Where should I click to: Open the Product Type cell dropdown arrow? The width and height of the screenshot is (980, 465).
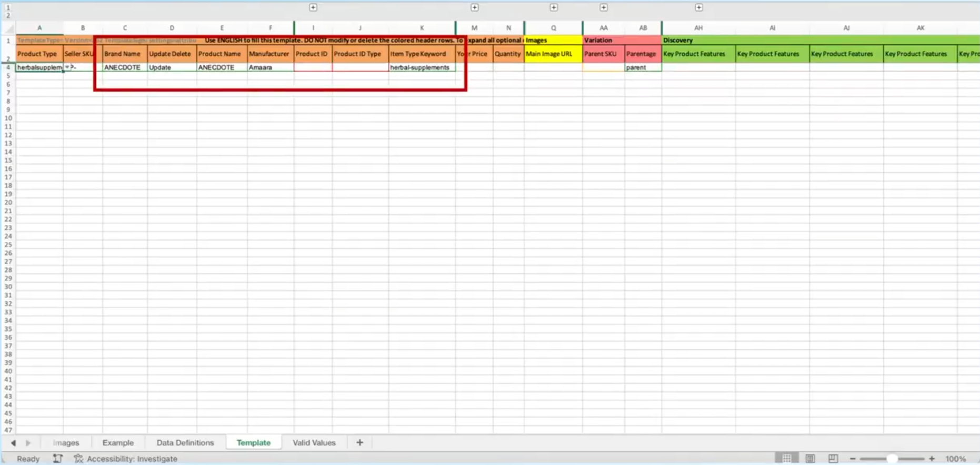(67, 67)
